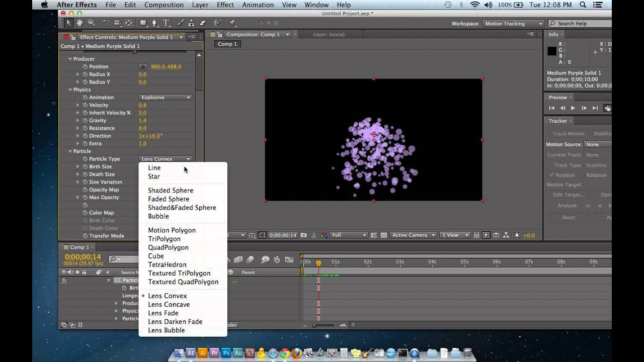Select the Horizontal Type tool
Screen dimensions: 644x362
click(x=166, y=23)
